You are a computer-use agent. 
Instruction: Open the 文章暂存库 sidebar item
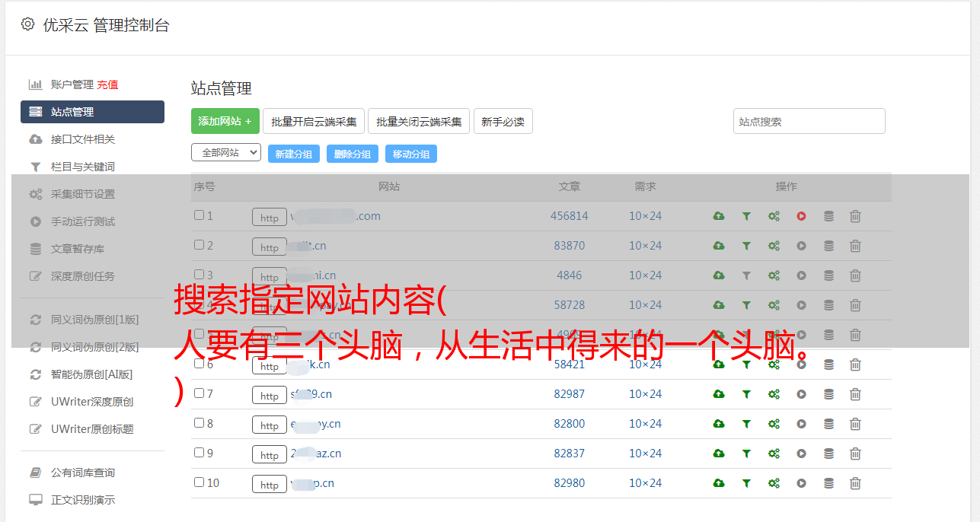[78, 249]
